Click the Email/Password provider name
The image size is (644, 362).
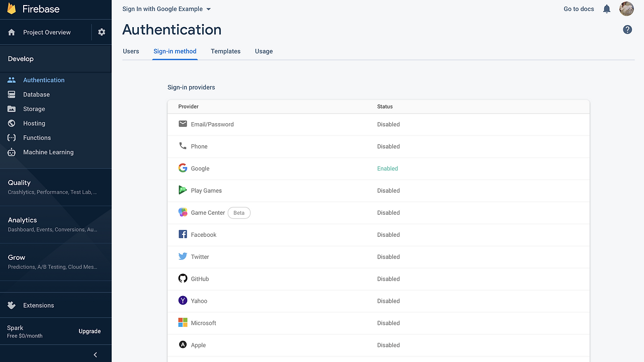click(x=212, y=124)
